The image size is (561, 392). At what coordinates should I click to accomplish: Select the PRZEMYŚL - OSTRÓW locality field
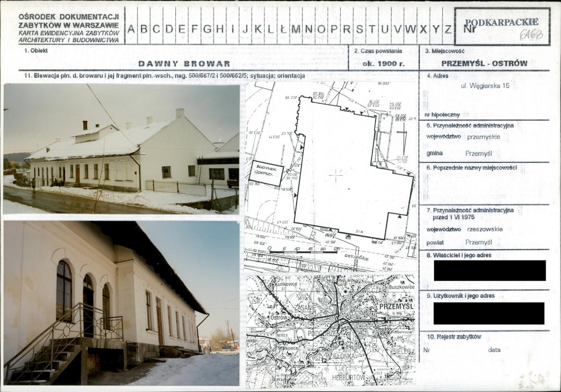coord(484,64)
